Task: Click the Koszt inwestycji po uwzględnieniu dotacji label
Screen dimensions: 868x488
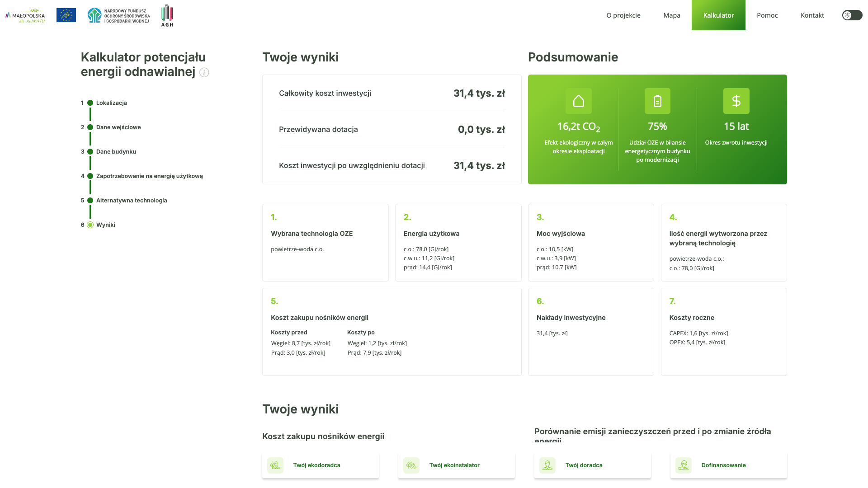Action: [x=352, y=166]
